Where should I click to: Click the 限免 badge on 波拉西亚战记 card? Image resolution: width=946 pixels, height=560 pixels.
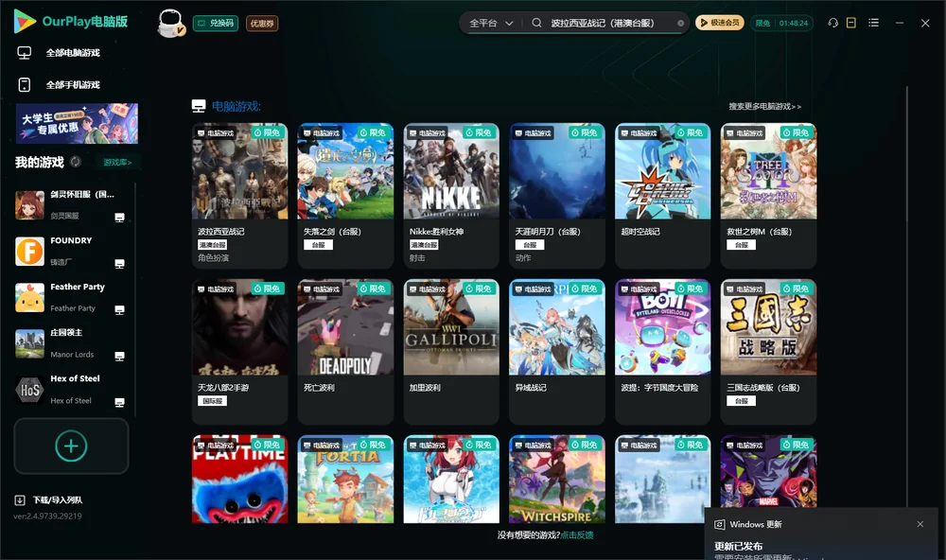point(268,132)
